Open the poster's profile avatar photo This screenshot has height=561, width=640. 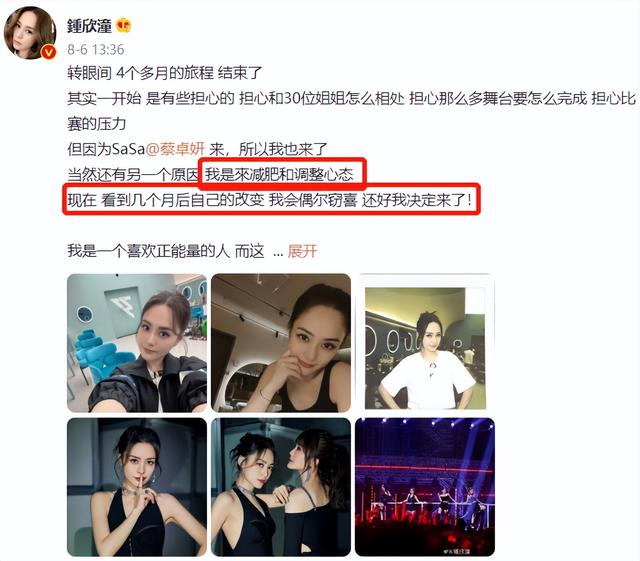pyautogui.click(x=30, y=33)
